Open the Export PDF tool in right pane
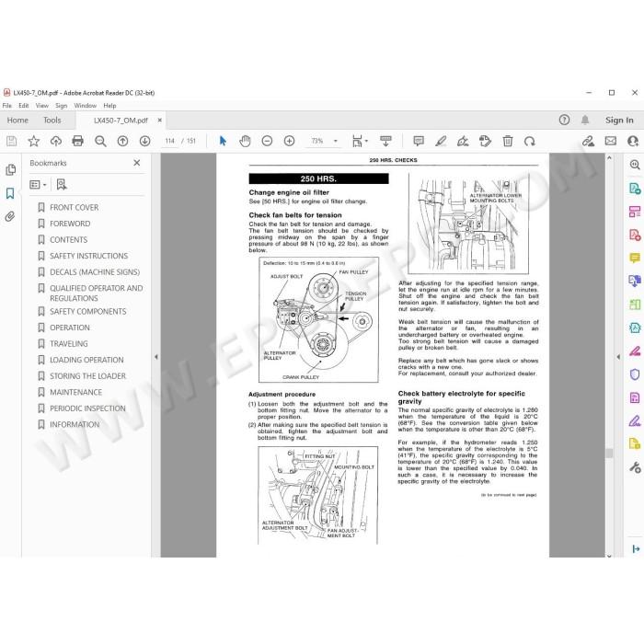This screenshot has width=644, height=644. click(635, 189)
